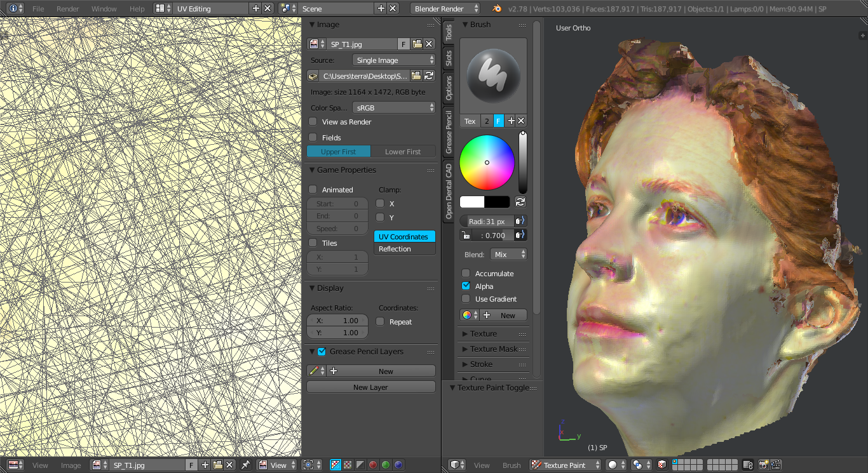Show alpha channel display mode
Viewport: 868px width, 473px height.
(x=360, y=465)
